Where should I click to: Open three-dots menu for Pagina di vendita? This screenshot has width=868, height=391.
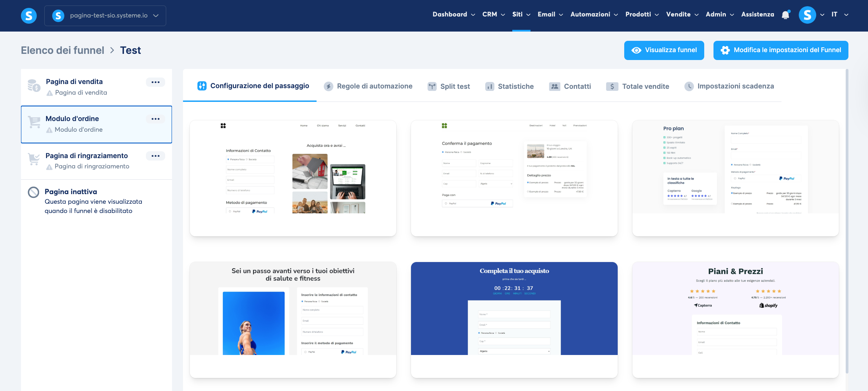tap(155, 82)
